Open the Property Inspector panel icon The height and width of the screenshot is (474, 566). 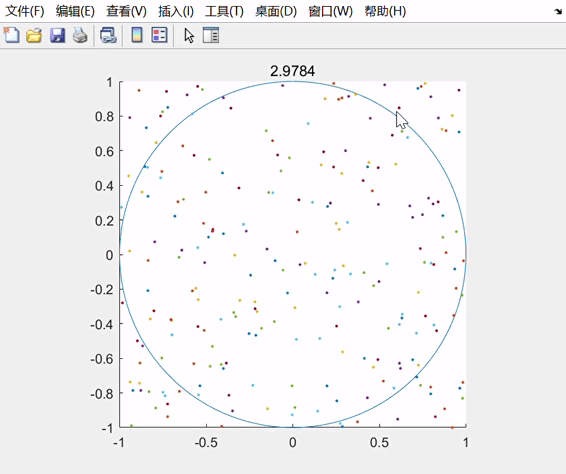click(211, 35)
